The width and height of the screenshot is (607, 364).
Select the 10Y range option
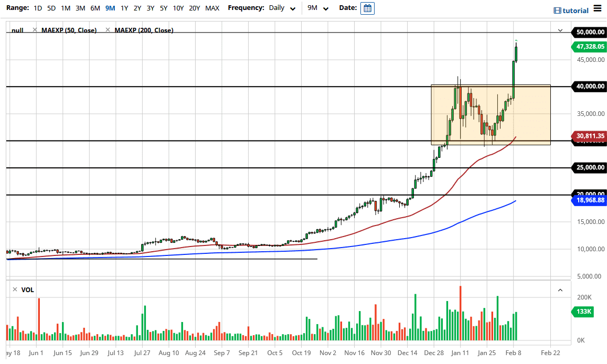(x=178, y=8)
